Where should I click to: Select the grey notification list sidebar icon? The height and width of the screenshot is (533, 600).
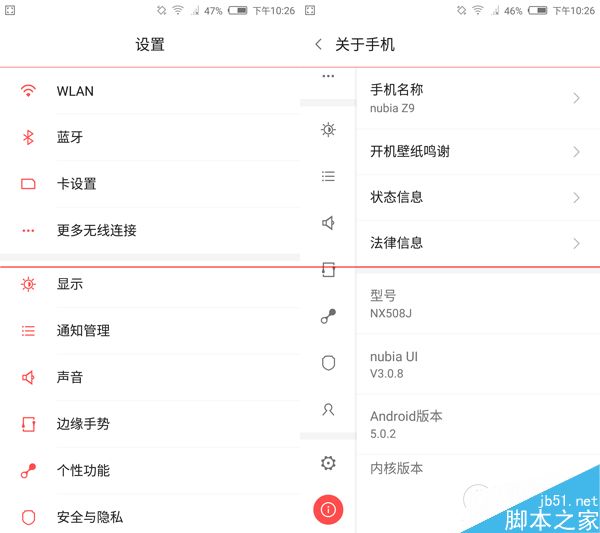328,176
